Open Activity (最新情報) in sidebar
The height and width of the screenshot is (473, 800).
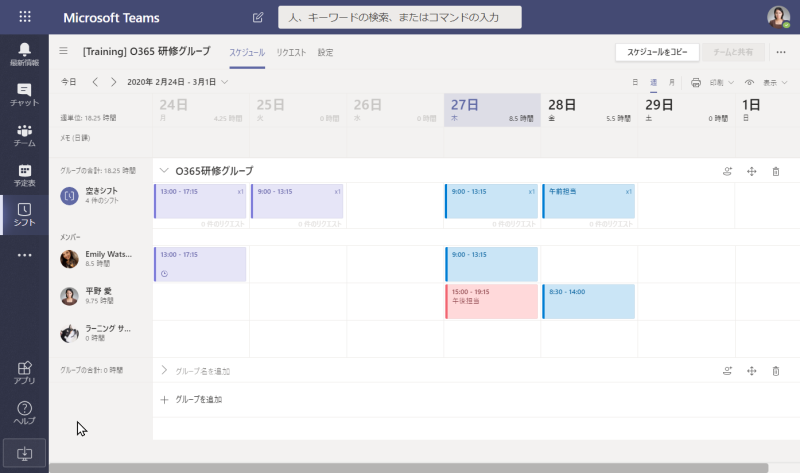pyautogui.click(x=24, y=54)
